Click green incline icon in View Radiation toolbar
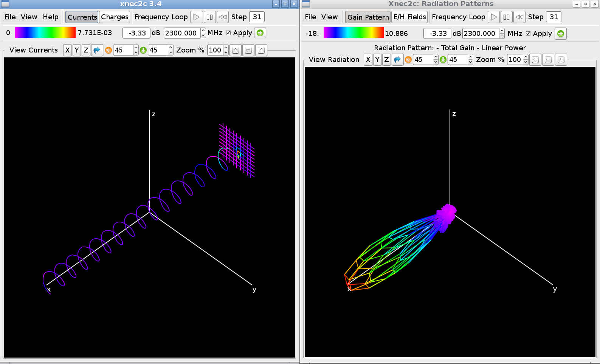600x364 pixels. (443, 60)
